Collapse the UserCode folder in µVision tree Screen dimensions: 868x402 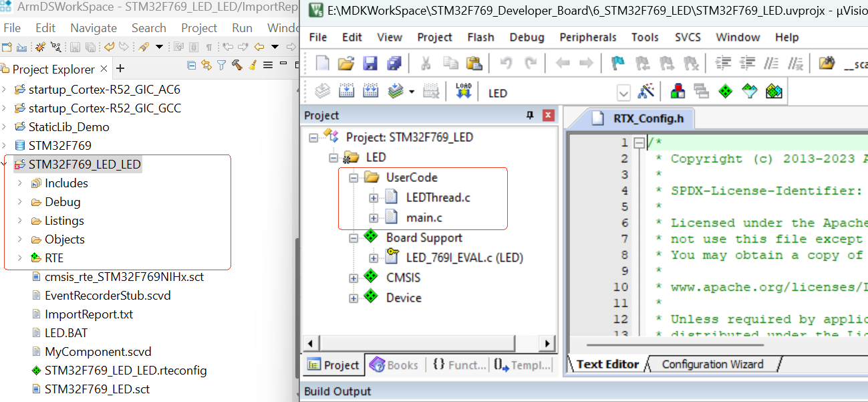pyautogui.click(x=353, y=178)
